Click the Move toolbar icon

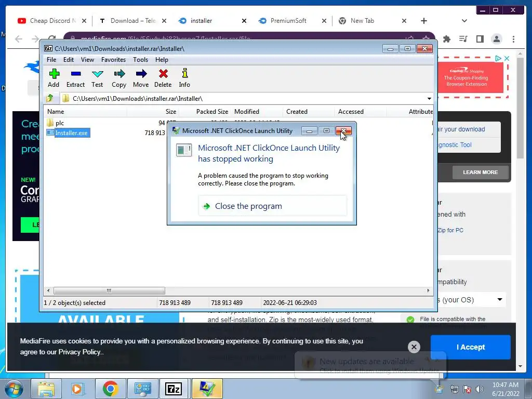(x=141, y=78)
